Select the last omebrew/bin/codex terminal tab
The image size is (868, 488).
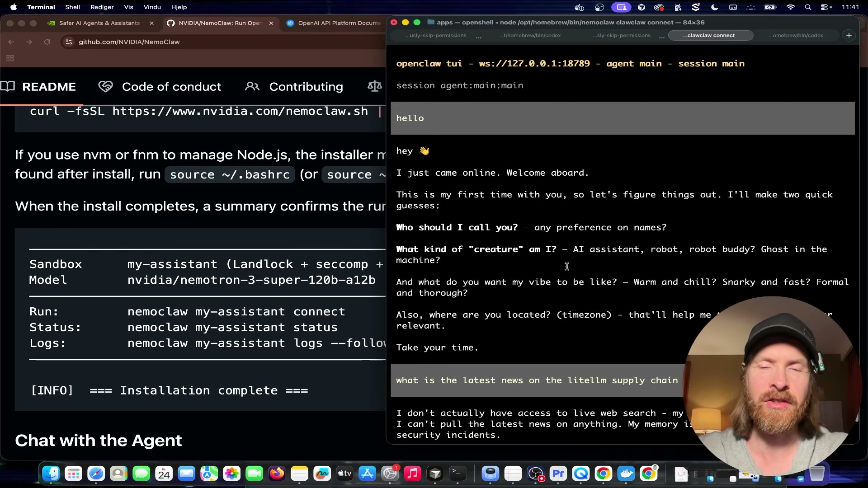[797, 36]
